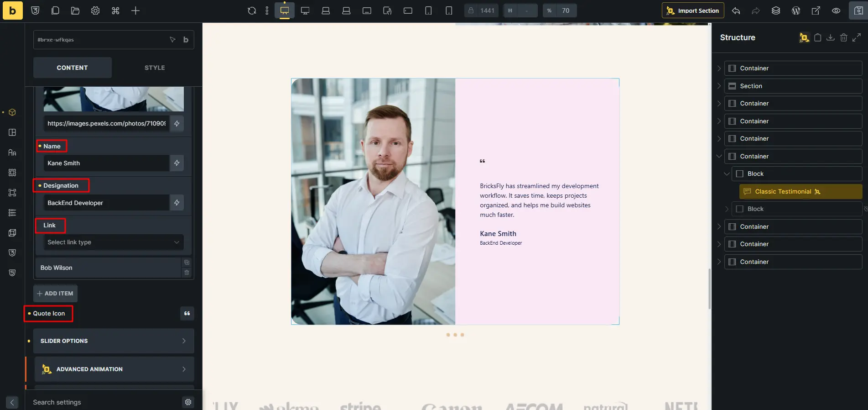Image resolution: width=868 pixels, height=410 pixels.
Task: Expand the ADVANCED ANIMATION group
Action: coord(114,369)
